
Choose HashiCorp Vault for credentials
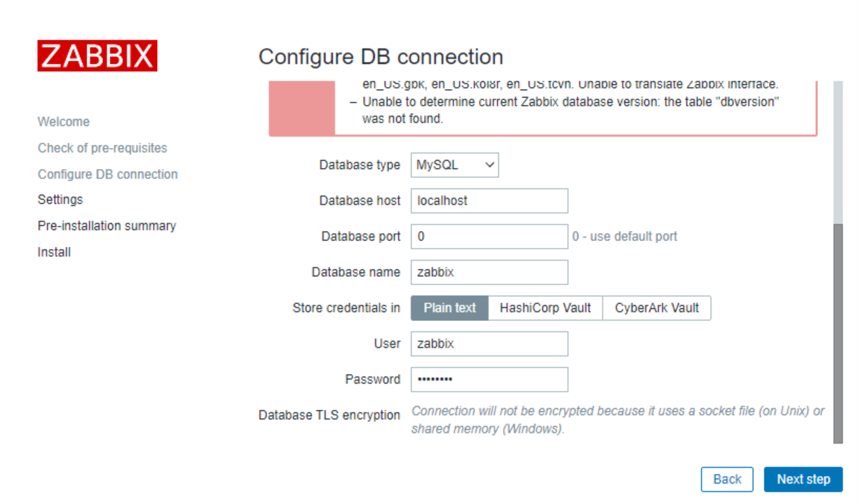click(545, 308)
